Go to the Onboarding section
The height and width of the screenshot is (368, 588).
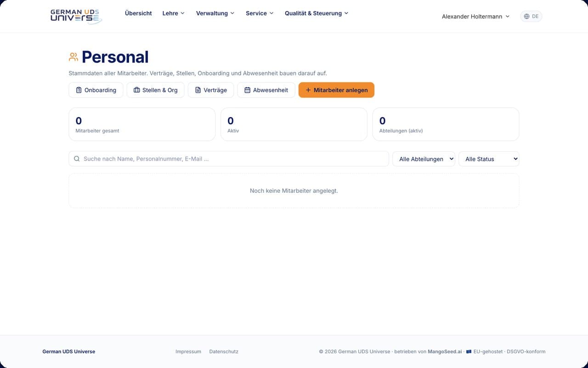(x=96, y=90)
